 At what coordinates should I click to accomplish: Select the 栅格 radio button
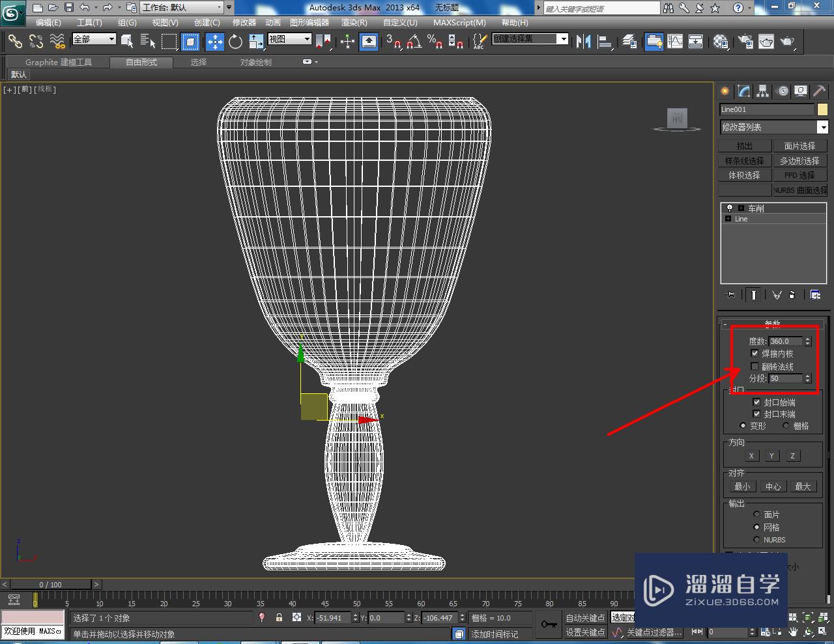[x=786, y=426]
